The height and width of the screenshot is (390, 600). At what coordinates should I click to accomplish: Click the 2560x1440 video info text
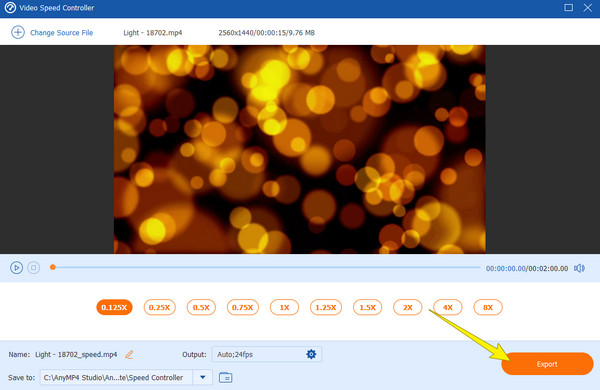coord(266,33)
